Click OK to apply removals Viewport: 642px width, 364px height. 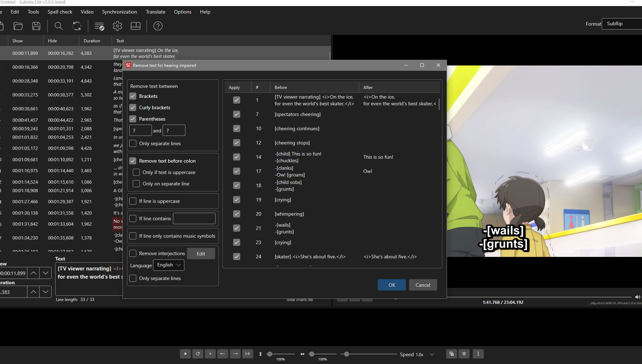point(392,285)
